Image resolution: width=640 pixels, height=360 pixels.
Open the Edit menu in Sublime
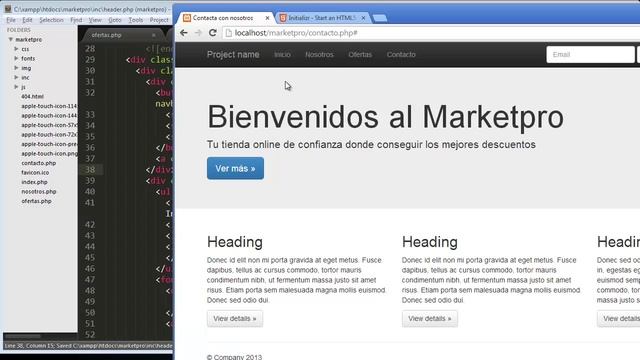tap(27, 20)
